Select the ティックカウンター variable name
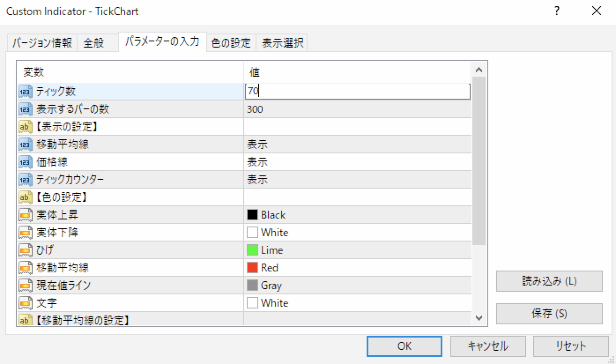The width and height of the screenshot is (616, 364). [70, 180]
